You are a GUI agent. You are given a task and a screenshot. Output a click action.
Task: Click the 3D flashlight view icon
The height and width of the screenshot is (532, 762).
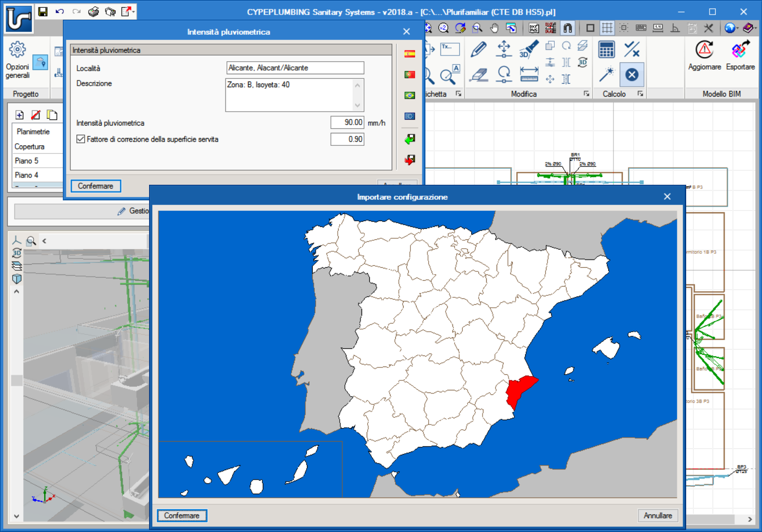tap(529, 49)
